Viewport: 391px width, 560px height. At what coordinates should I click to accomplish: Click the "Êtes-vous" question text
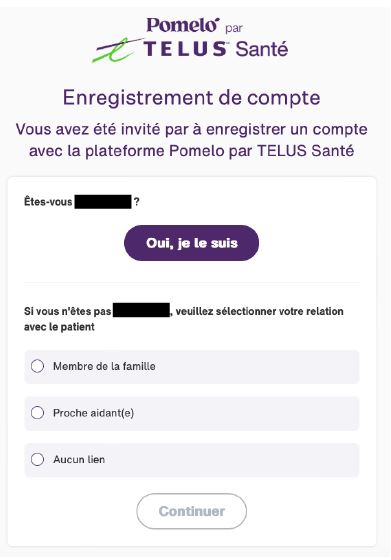click(x=48, y=202)
